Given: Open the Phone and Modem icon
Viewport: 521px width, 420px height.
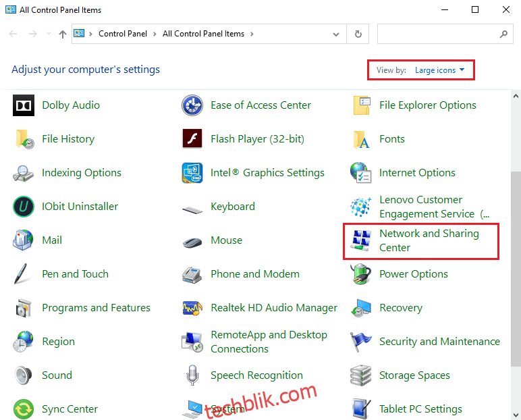Looking at the screenshot, I should point(192,274).
